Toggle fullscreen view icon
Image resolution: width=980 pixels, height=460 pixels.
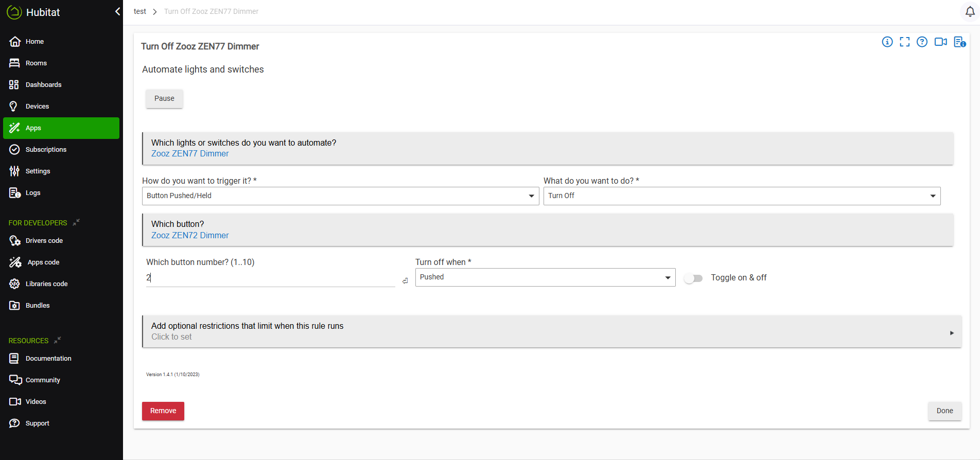(904, 42)
